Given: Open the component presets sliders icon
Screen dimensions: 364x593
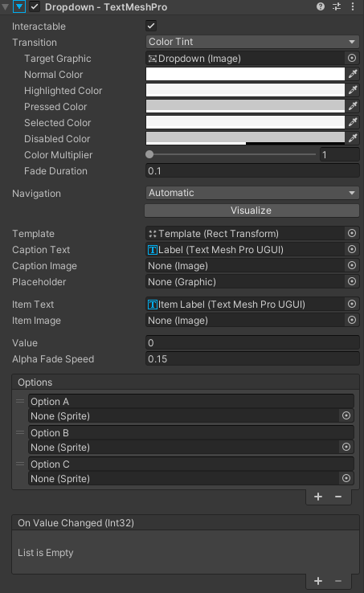Looking at the screenshot, I should [x=337, y=6].
